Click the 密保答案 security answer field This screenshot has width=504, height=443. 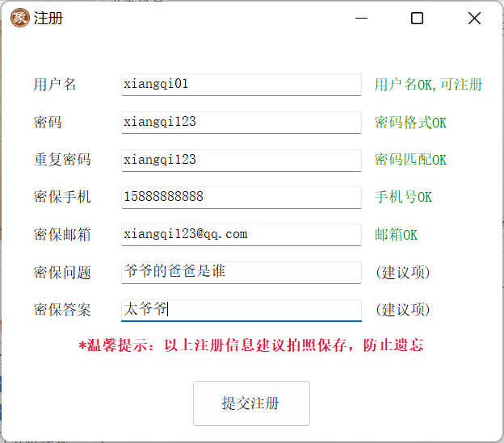241,310
